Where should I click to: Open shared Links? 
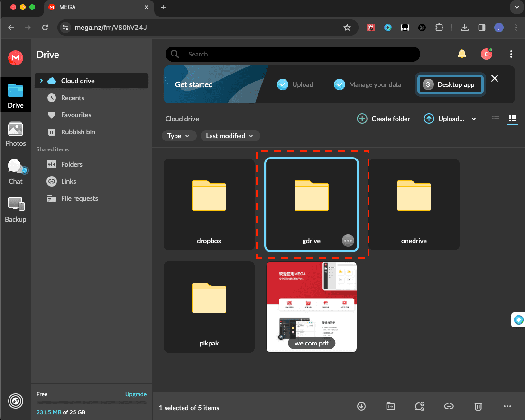click(68, 181)
